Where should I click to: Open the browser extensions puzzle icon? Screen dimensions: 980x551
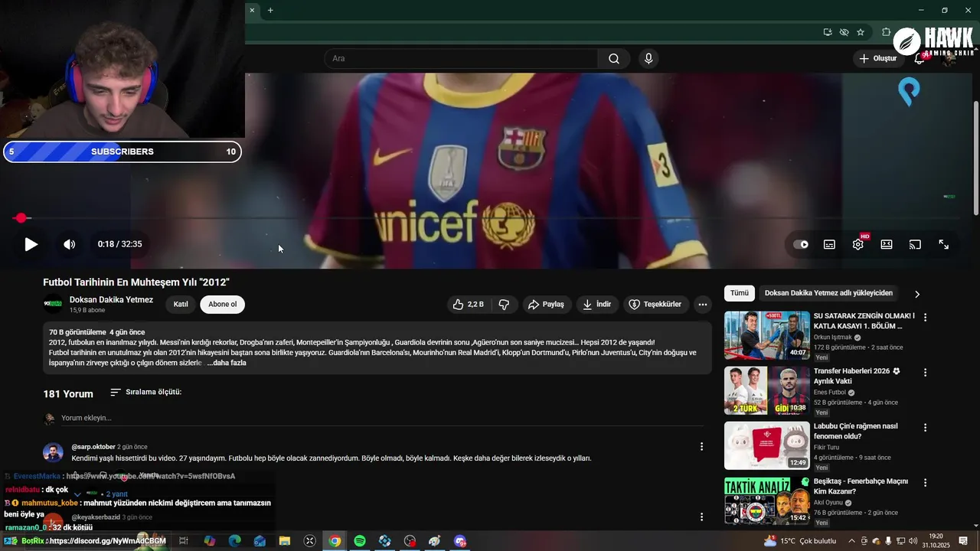pyautogui.click(x=886, y=32)
